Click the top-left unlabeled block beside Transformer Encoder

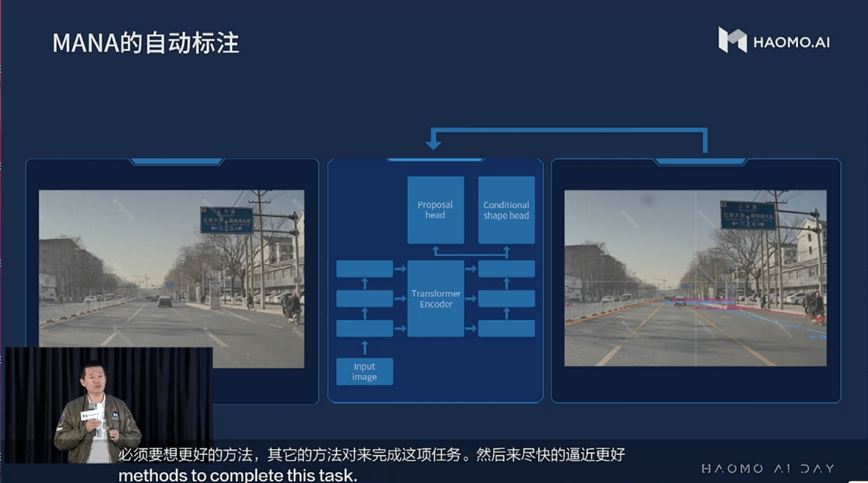pyautogui.click(x=364, y=269)
